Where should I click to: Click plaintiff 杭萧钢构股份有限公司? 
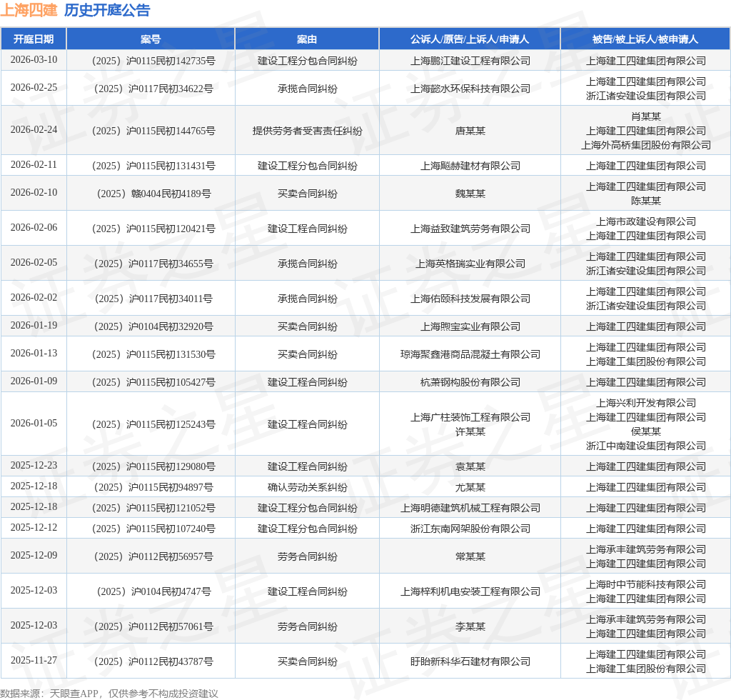click(x=470, y=382)
